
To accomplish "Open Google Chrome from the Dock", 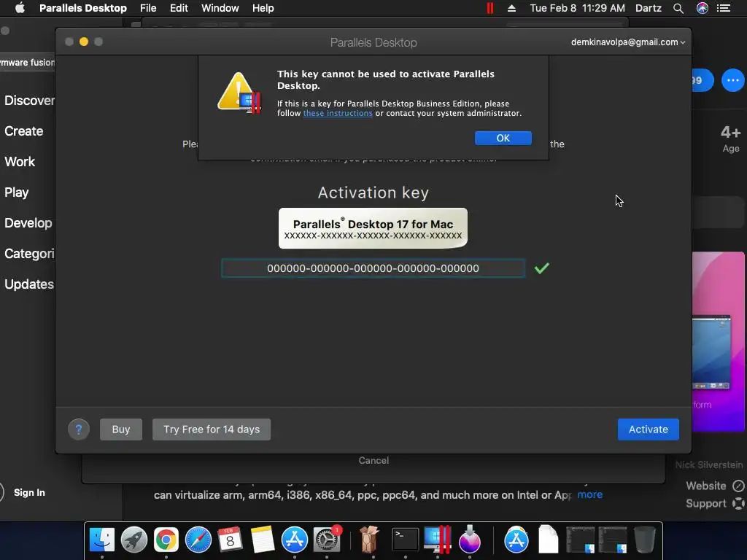I will (x=166, y=540).
